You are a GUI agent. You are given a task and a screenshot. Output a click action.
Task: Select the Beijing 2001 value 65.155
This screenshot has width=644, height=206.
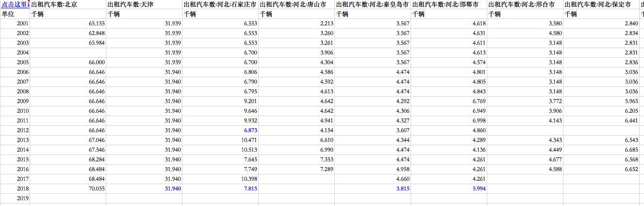point(68,23)
